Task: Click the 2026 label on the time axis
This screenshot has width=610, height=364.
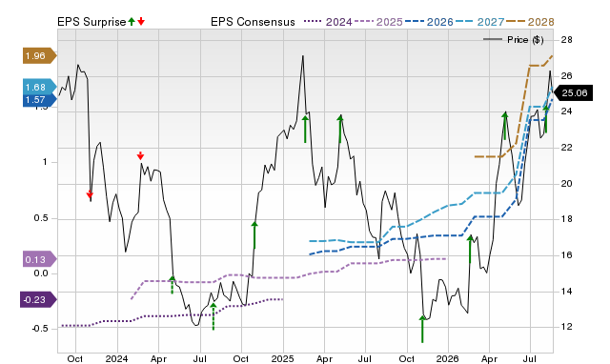Action: [x=447, y=358]
